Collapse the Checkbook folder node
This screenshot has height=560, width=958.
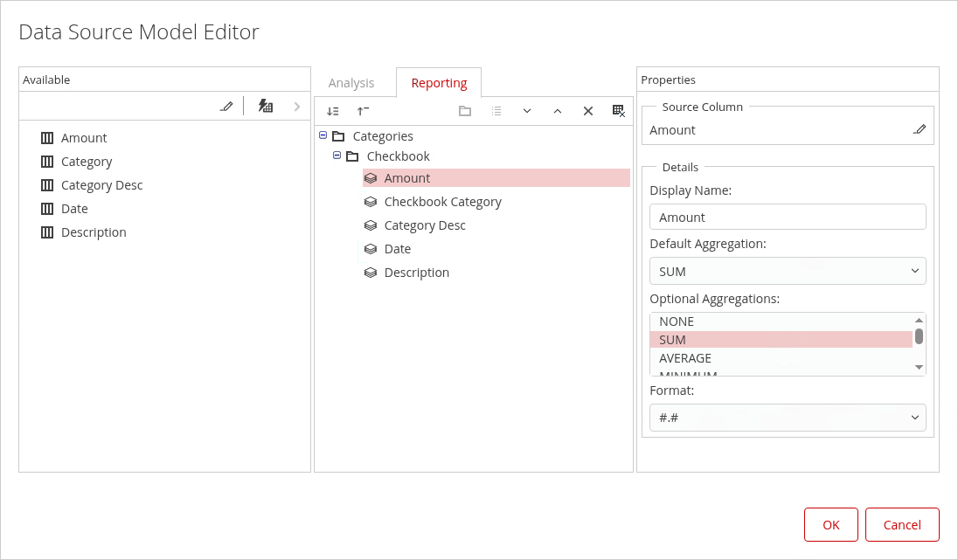click(x=337, y=156)
